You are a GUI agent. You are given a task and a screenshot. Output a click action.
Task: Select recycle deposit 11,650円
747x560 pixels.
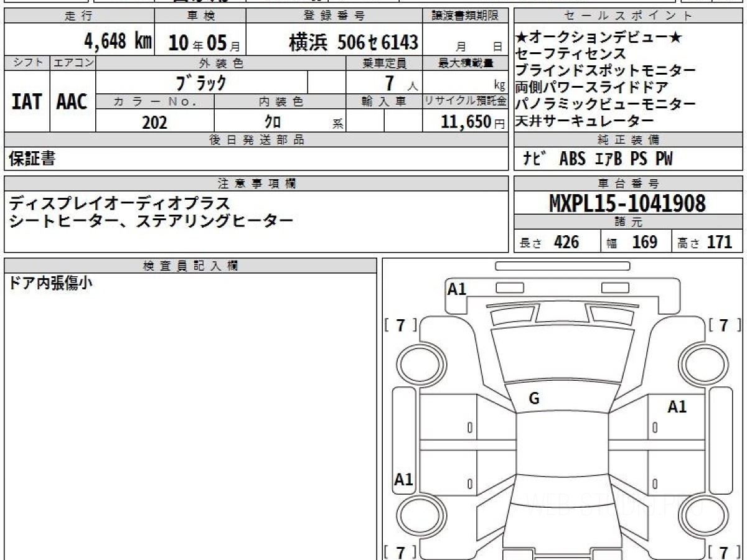(473, 122)
